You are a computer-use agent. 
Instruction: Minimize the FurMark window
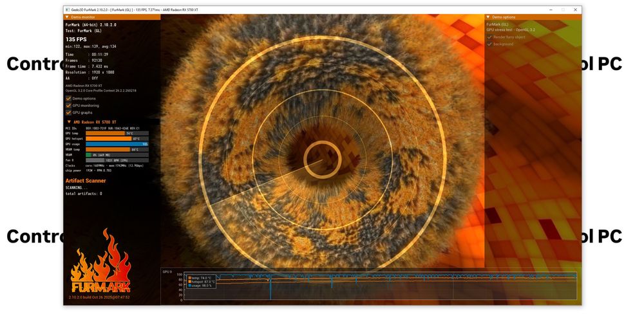(x=551, y=10)
